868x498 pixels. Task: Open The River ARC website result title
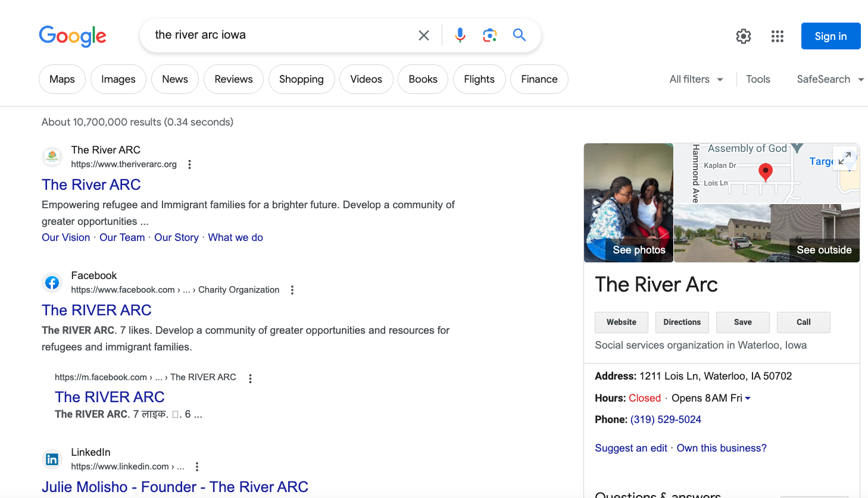pyautogui.click(x=91, y=184)
